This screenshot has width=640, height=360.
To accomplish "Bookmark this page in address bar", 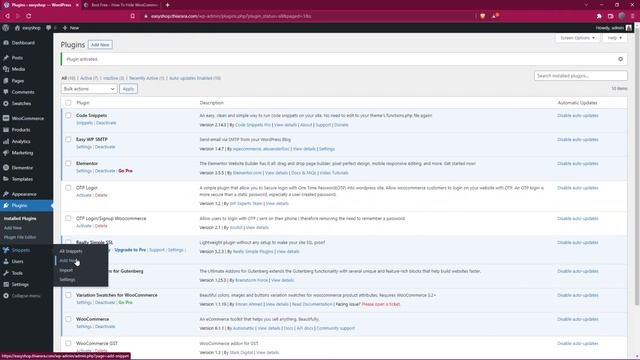I will click(133, 16).
